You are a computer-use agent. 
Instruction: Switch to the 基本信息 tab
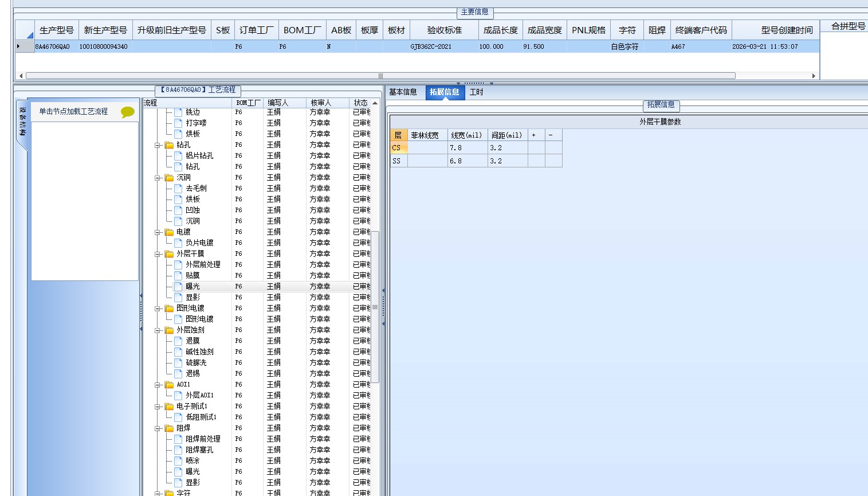[x=403, y=92]
